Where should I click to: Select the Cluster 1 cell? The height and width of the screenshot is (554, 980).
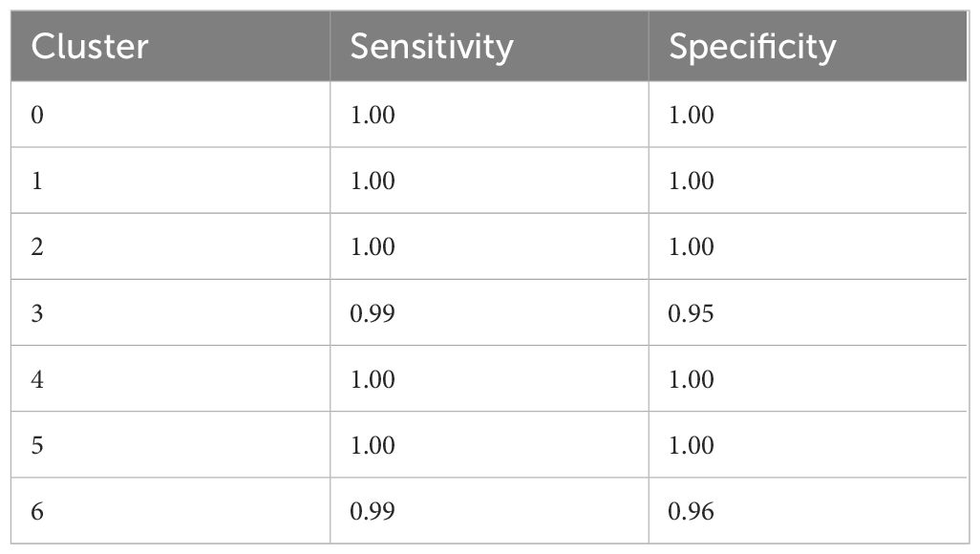pos(170,181)
